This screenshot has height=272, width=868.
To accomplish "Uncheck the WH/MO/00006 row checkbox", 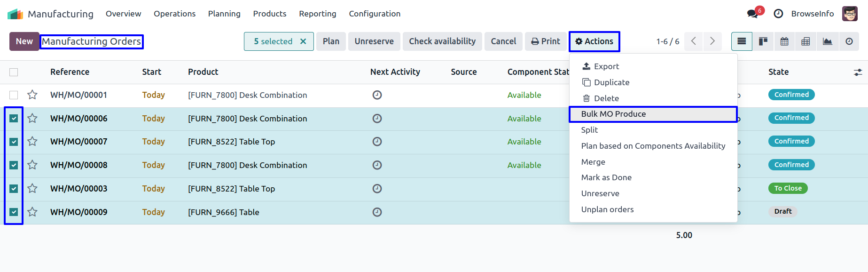I will click(x=14, y=119).
